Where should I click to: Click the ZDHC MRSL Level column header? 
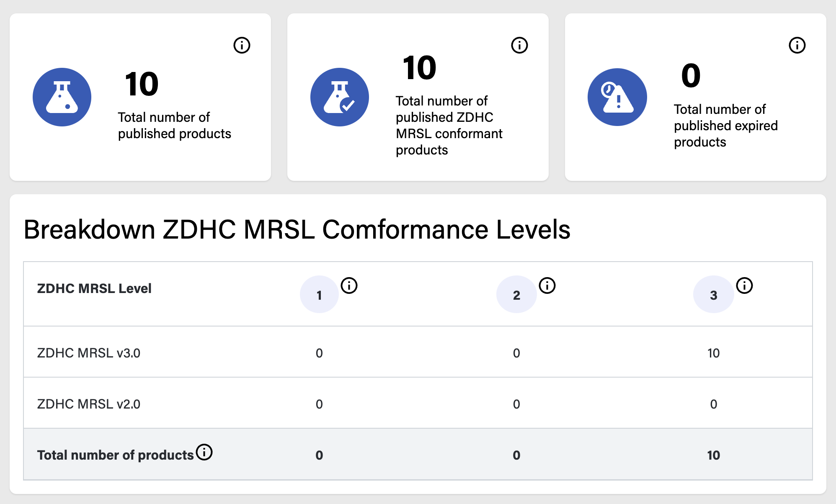point(94,288)
